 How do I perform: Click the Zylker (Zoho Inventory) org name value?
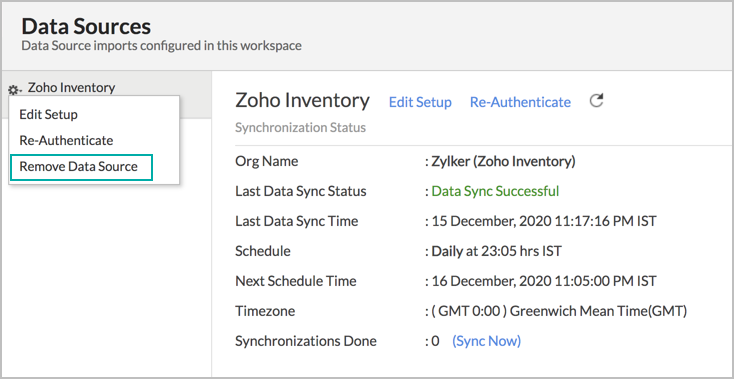point(503,161)
